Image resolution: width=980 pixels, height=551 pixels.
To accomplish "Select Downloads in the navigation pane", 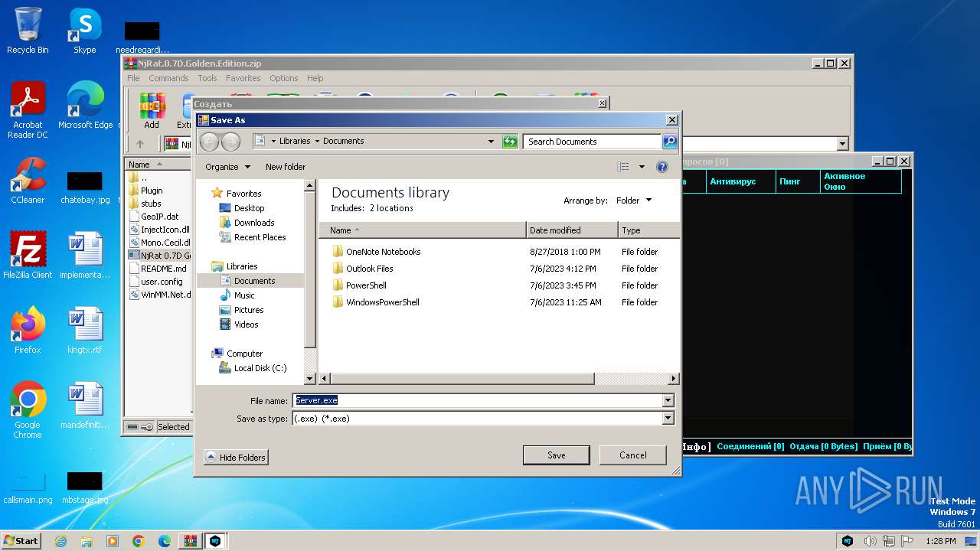I will tap(254, 223).
